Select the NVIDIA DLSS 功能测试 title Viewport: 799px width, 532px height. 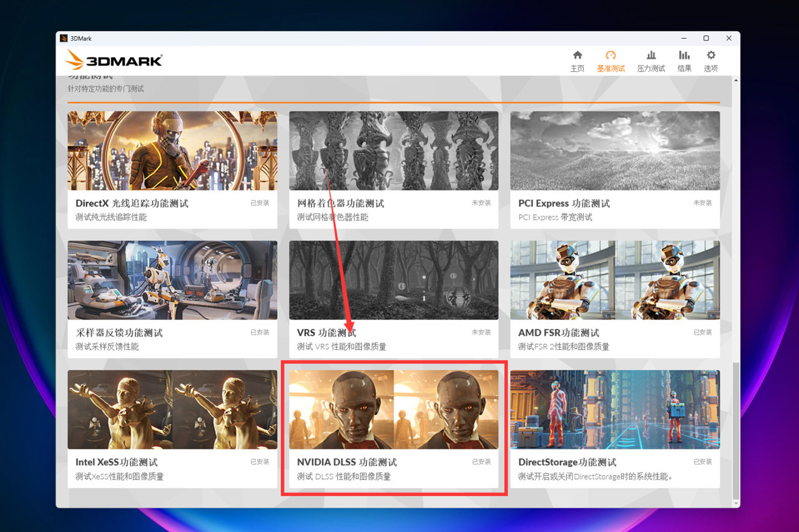tap(347, 462)
